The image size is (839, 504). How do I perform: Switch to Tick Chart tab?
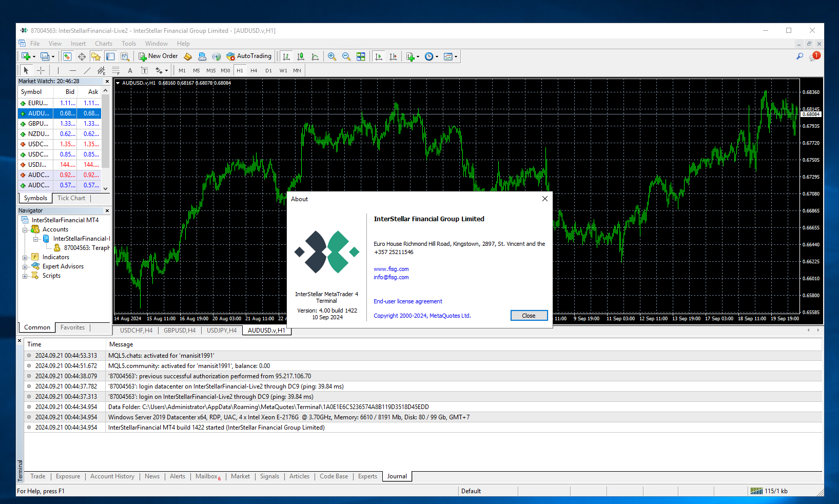tap(71, 198)
